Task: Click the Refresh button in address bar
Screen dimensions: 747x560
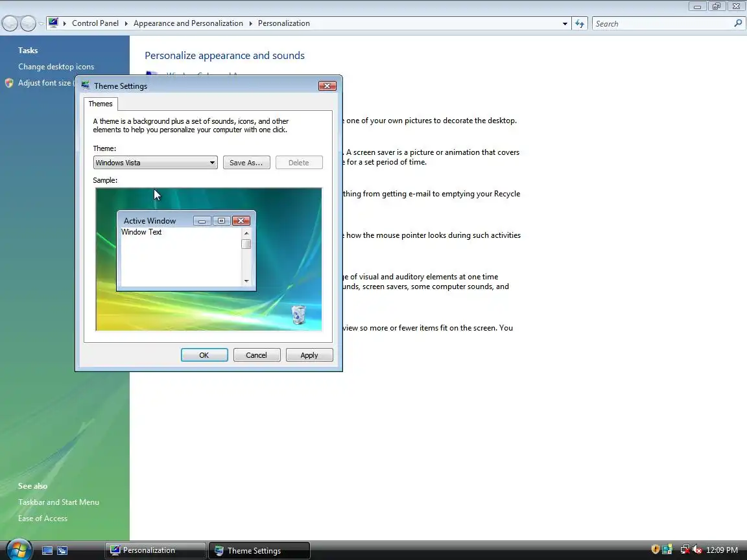Action: (579, 23)
